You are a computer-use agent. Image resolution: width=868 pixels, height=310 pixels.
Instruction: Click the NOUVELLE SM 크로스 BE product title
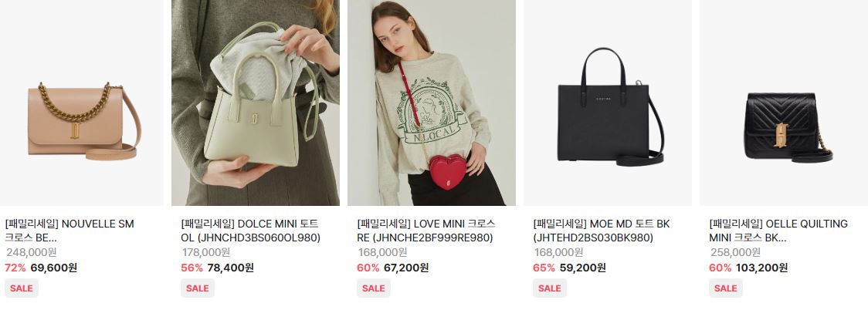(70, 231)
